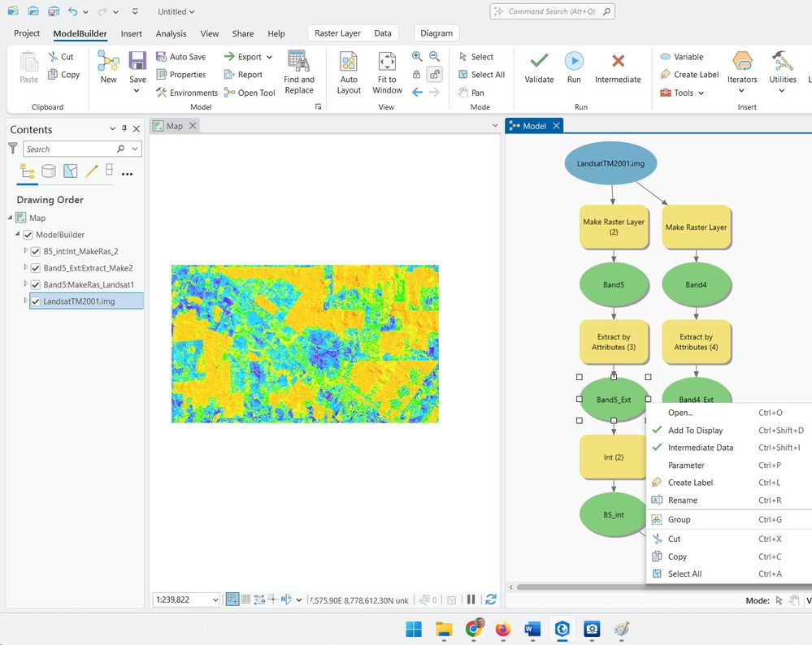
Task: Uncheck the ModelBuilder group layer checkbox
Action: [28, 235]
